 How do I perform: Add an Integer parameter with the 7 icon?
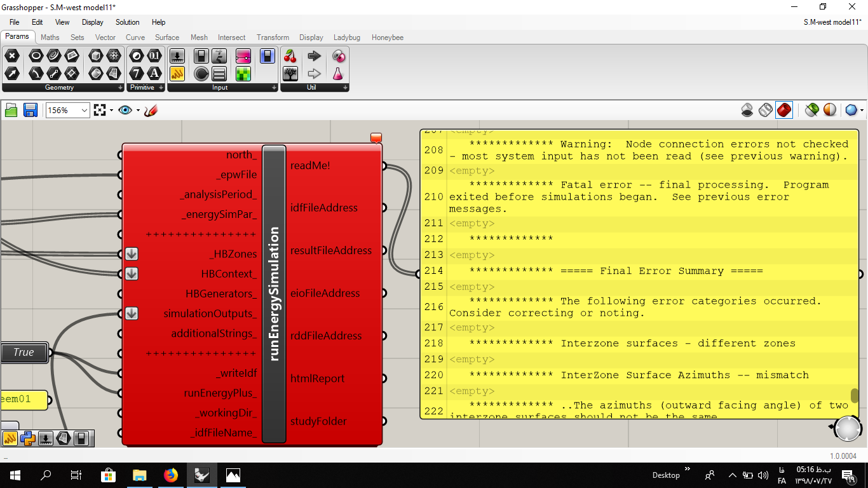(137, 74)
